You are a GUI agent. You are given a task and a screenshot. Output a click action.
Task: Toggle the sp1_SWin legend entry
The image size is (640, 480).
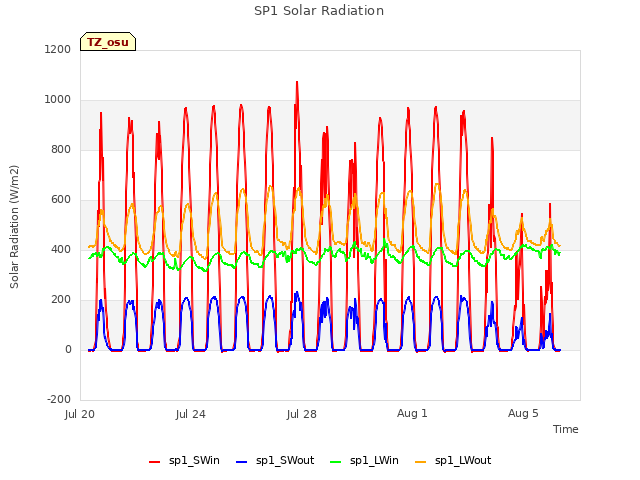pyautogui.click(x=184, y=460)
